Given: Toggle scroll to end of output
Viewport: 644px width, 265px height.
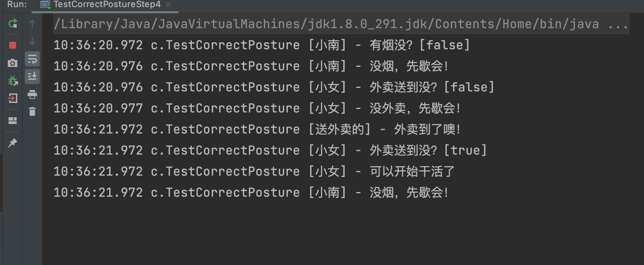Looking at the screenshot, I should [32, 76].
